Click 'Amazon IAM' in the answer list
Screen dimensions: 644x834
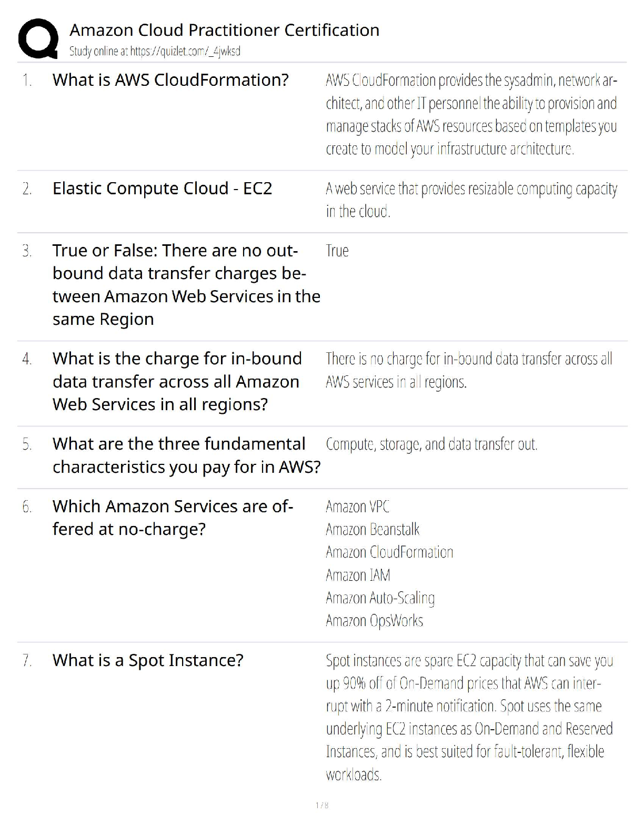point(358,575)
